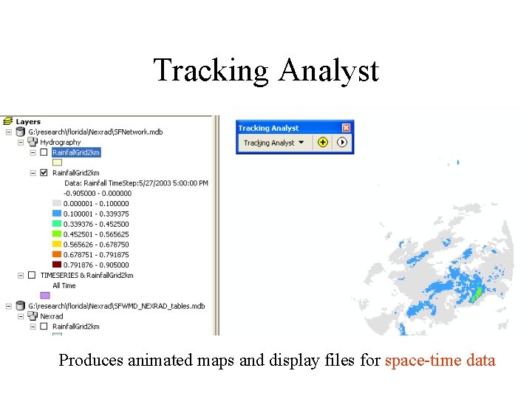Click the green 0.452501 - 0.565625 swatch
The image size is (532, 399).
click(57, 233)
